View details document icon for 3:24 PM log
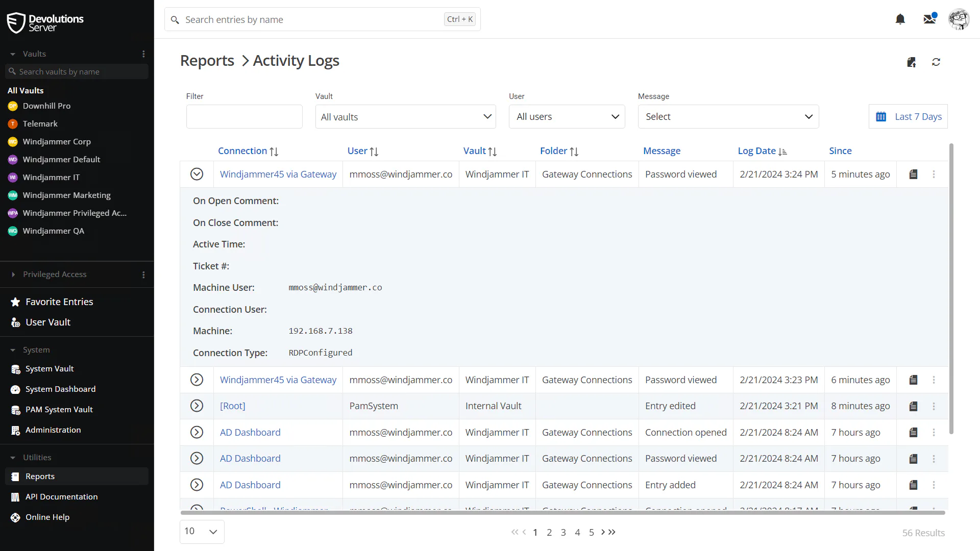 click(x=914, y=174)
